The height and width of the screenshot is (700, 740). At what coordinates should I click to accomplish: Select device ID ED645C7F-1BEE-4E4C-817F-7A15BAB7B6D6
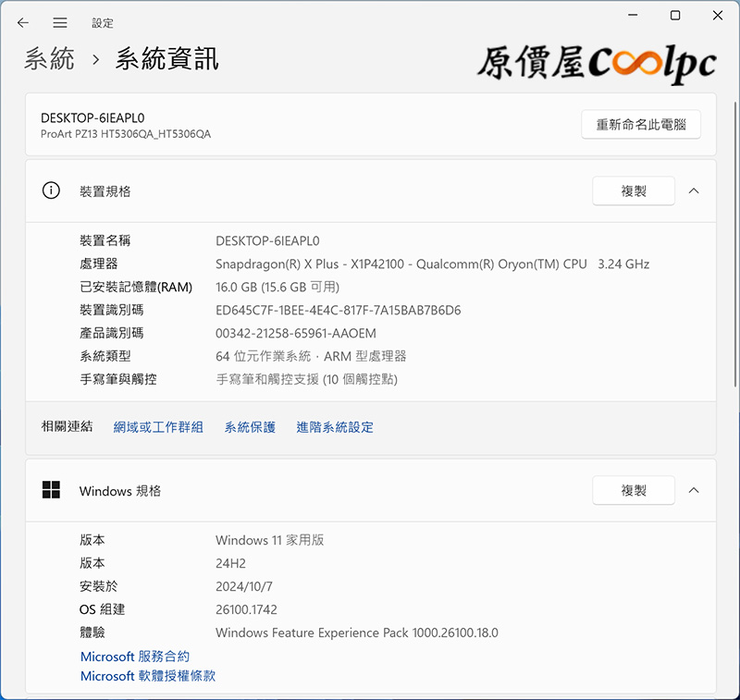(x=339, y=311)
